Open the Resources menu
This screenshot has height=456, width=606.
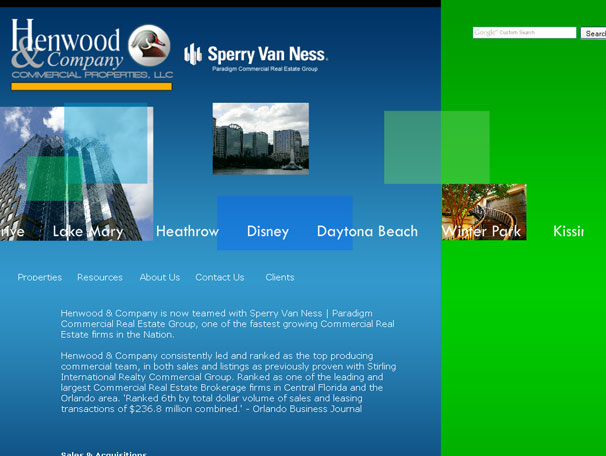pos(100,277)
